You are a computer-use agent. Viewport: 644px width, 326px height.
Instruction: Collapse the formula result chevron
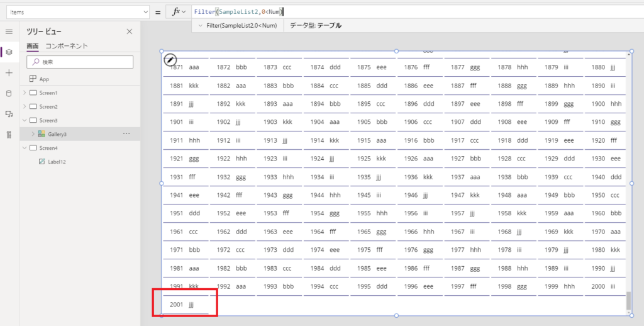click(200, 25)
